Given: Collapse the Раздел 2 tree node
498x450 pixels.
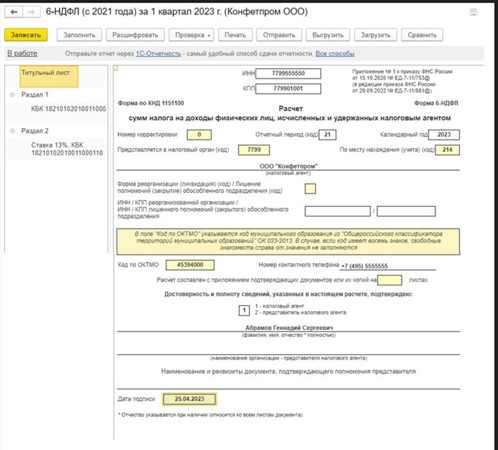Looking at the screenshot, I should point(13,131).
